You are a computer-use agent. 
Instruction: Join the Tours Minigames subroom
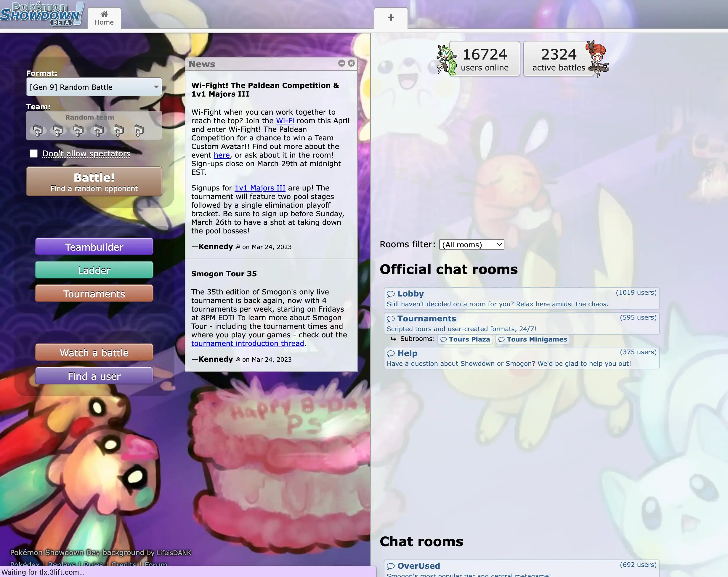click(533, 339)
